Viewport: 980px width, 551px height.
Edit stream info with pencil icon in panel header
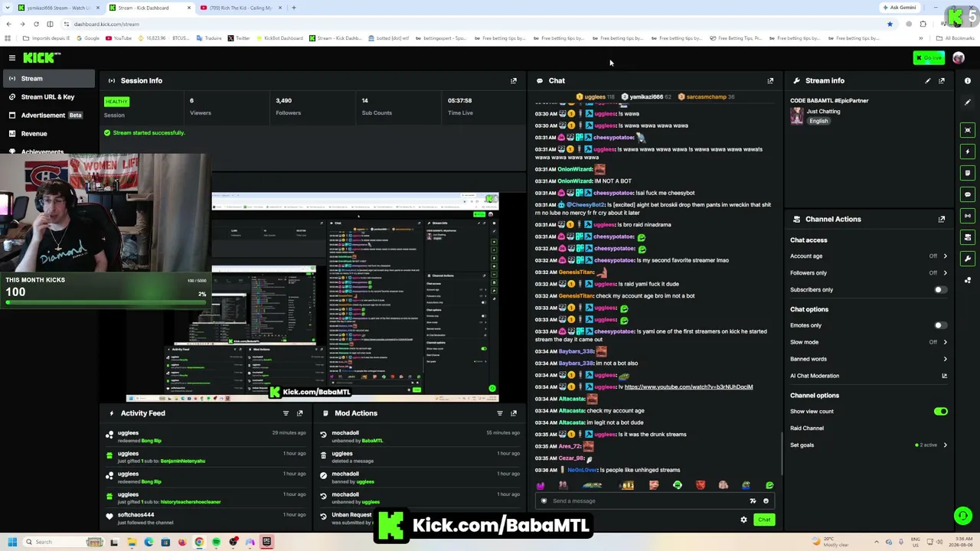tap(928, 80)
